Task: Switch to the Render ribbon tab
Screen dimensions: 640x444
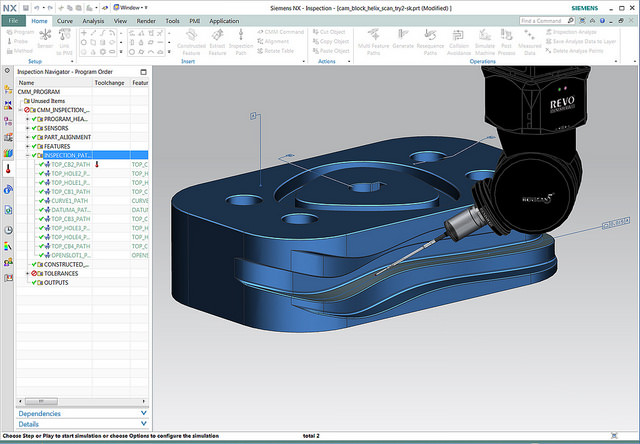Action: point(146,21)
